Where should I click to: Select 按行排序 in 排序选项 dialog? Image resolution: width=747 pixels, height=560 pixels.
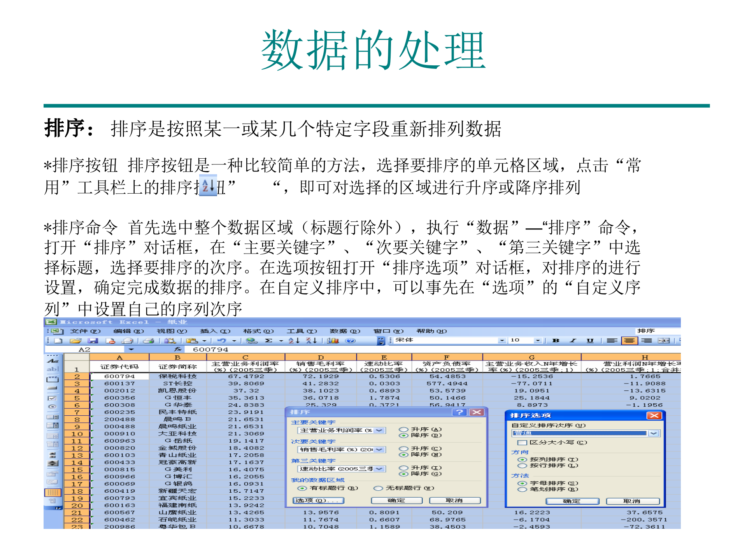tap(523, 465)
